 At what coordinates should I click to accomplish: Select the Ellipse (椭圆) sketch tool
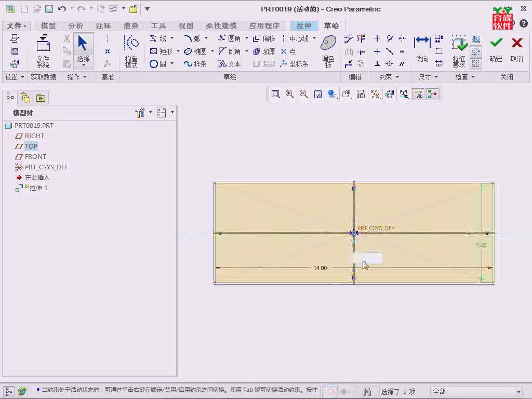pos(195,51)
